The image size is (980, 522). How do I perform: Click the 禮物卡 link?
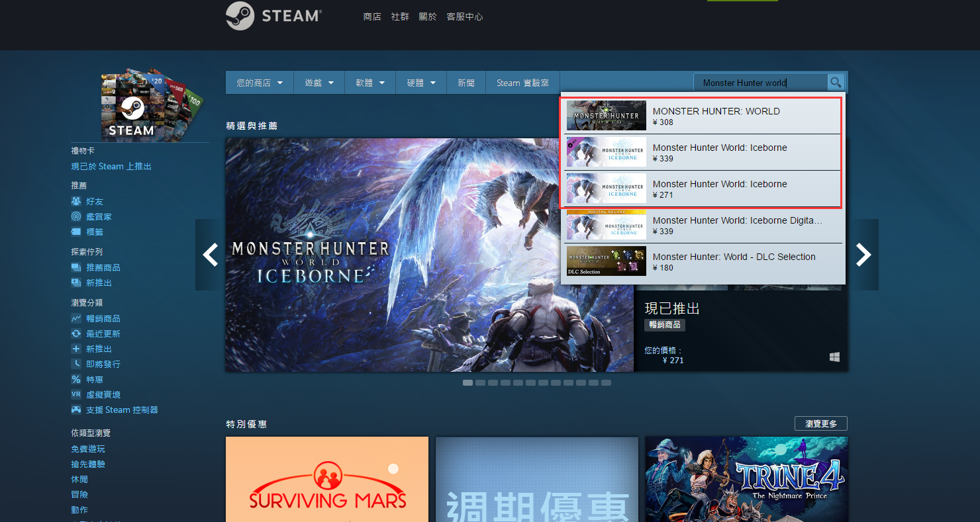click(83, 151)
